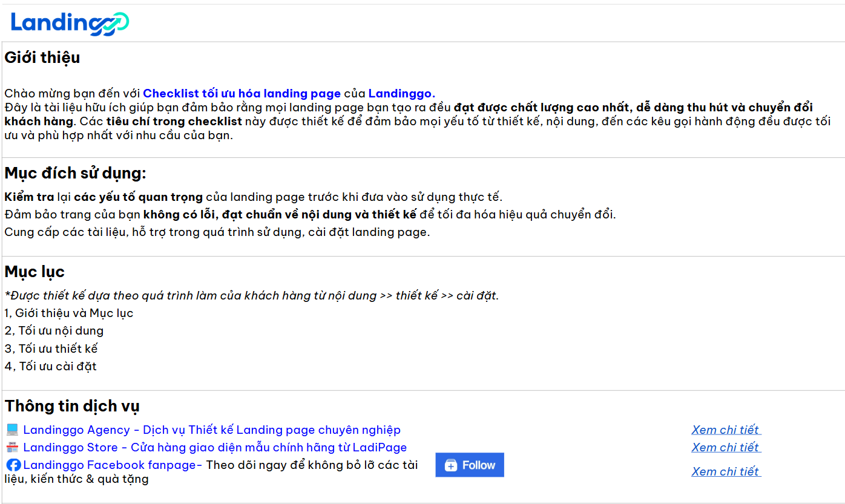
Task: Click '2, Tối ưu nội dung' item
Action: [x=54, y=331]
